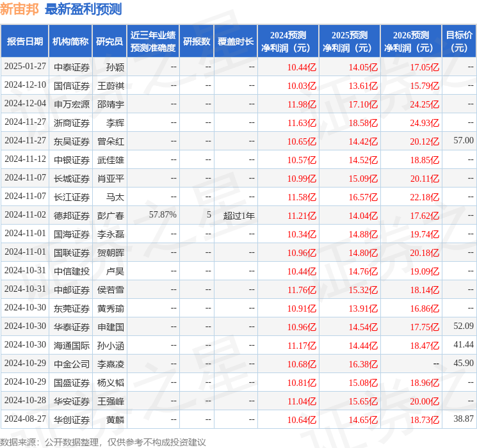This screenshot has width=477, height=448.
Task: Click the 研报数 column header
Action: [x=197, y=42]
